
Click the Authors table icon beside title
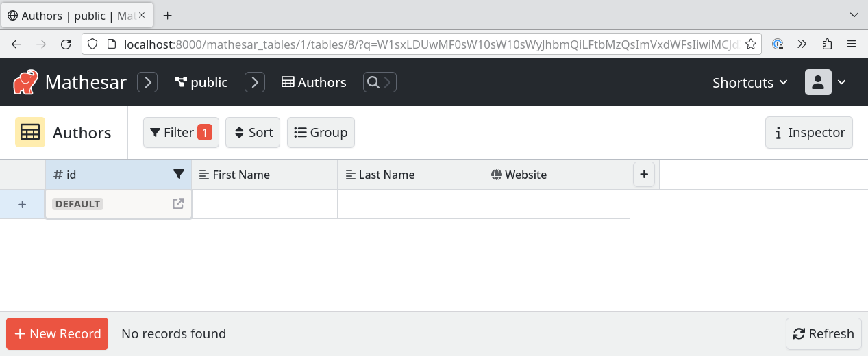(30, 132)
